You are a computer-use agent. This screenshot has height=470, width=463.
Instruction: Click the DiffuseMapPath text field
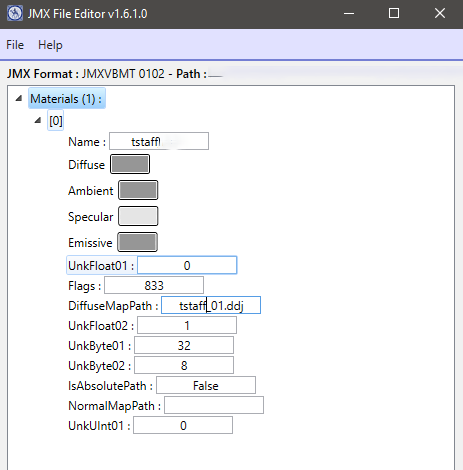click(211, 305)
